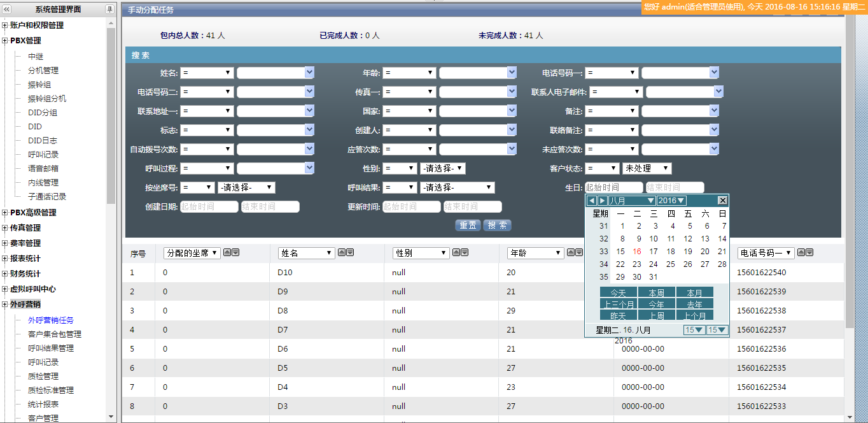Collapse the sidebar with double-arrow icon
This screenshot has width=868, height=423.
[x=7, y=10]
